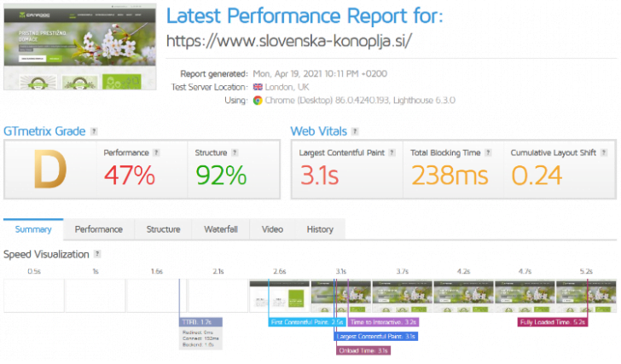
Task: Click the TTFB Redirect, Connect, Backend details box
Action: [200, 338]
